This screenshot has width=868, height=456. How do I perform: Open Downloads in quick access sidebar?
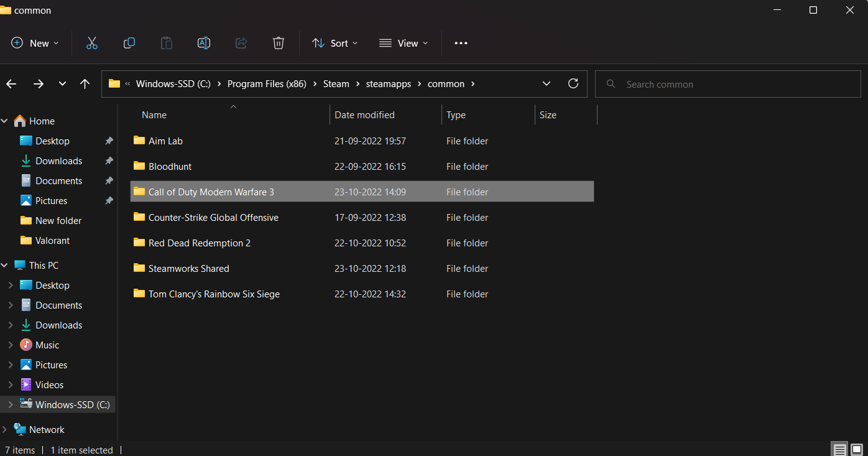tap(58, 161)
